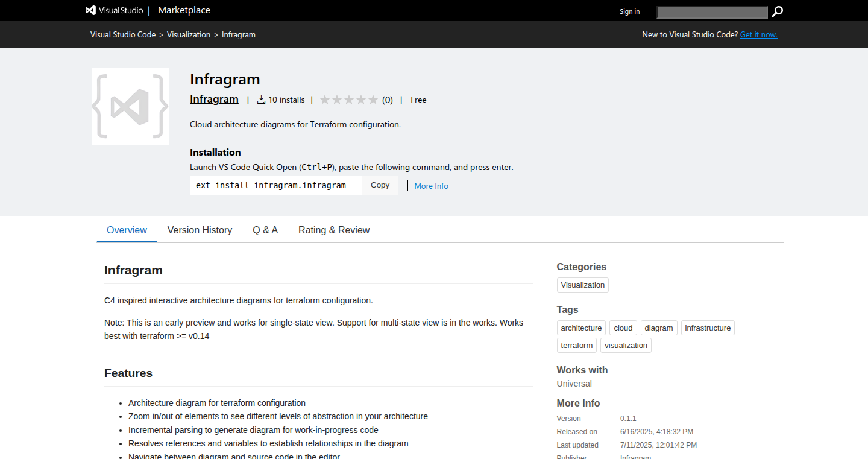Click Sign in
868x459 pixels.
(630, 11)
